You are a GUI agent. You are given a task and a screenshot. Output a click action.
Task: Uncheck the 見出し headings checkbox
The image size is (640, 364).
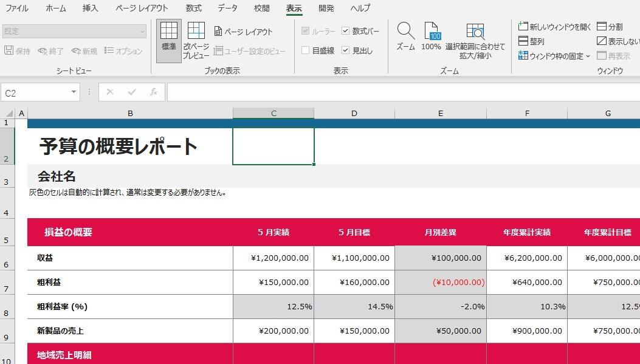(346, 50)
